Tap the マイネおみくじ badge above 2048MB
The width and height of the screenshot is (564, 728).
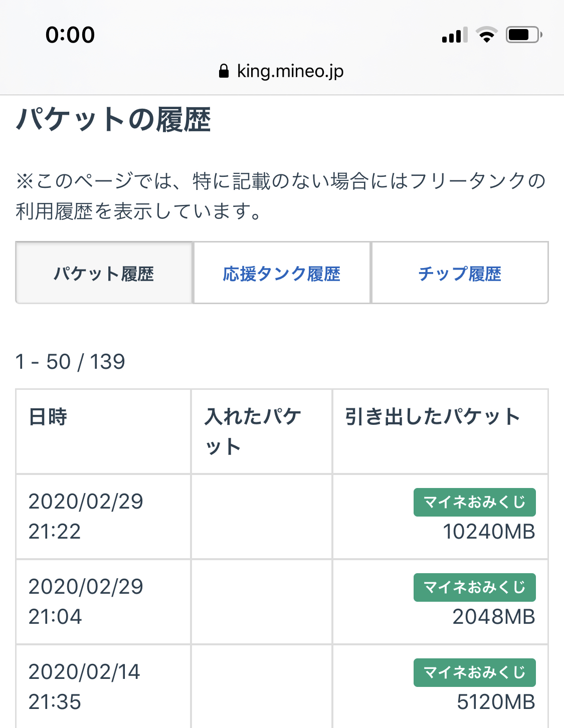pyautogui.click(x=474, y=587)
